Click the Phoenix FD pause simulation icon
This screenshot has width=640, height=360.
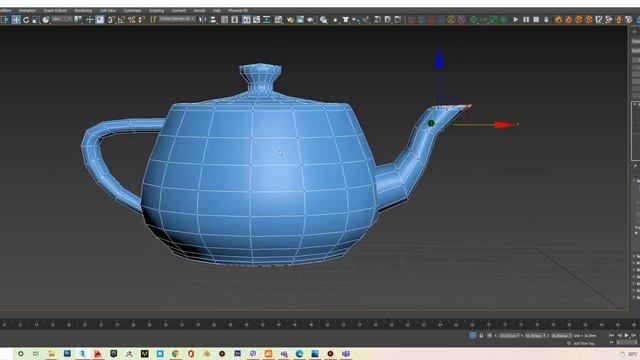click(x=526, y=20)
